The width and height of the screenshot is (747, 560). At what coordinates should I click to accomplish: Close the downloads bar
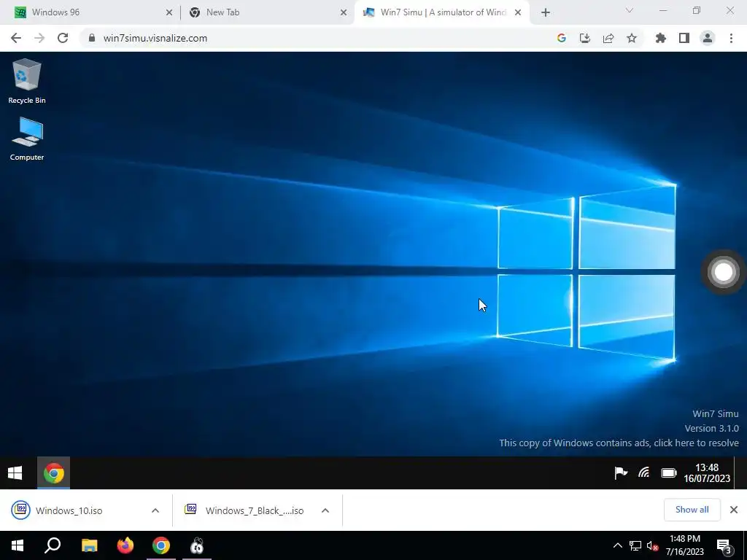pos(734,510)
